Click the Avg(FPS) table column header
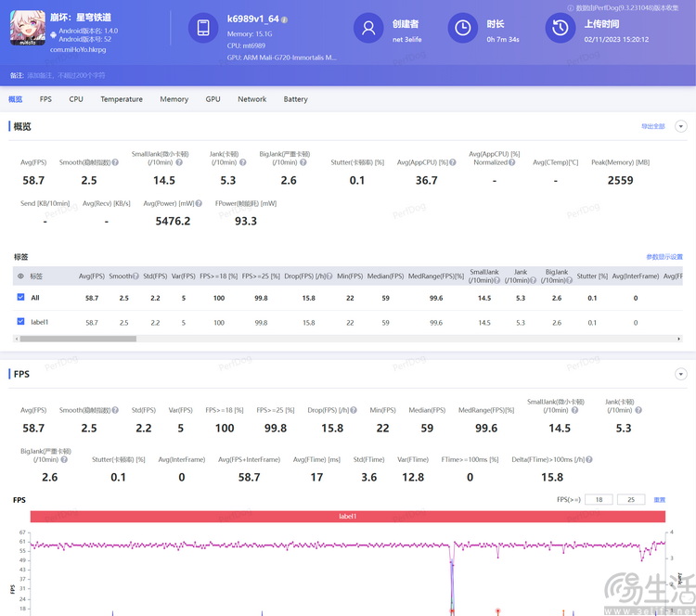696x616 pixels. pyautogui.click(x=92, y=276)
